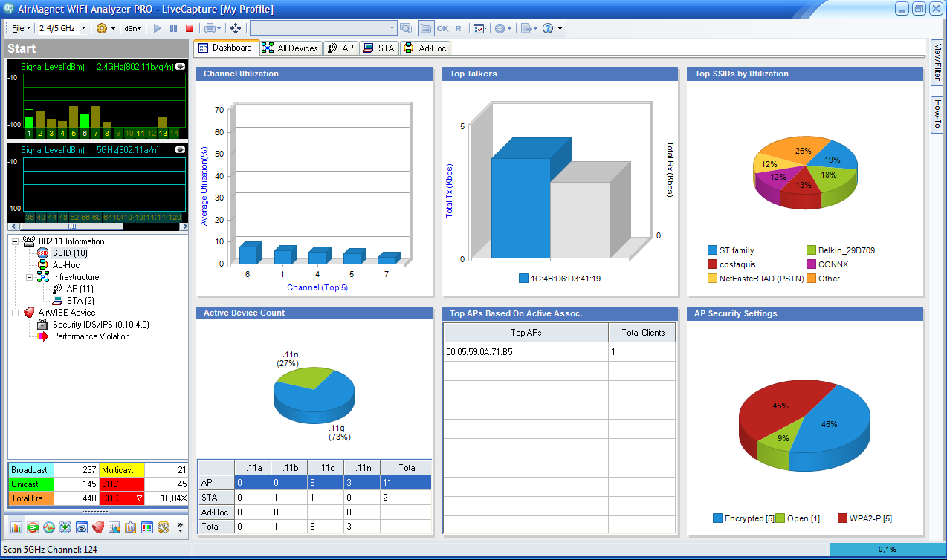
Task: Click the blue window eye icon
Action: point(82,527)
